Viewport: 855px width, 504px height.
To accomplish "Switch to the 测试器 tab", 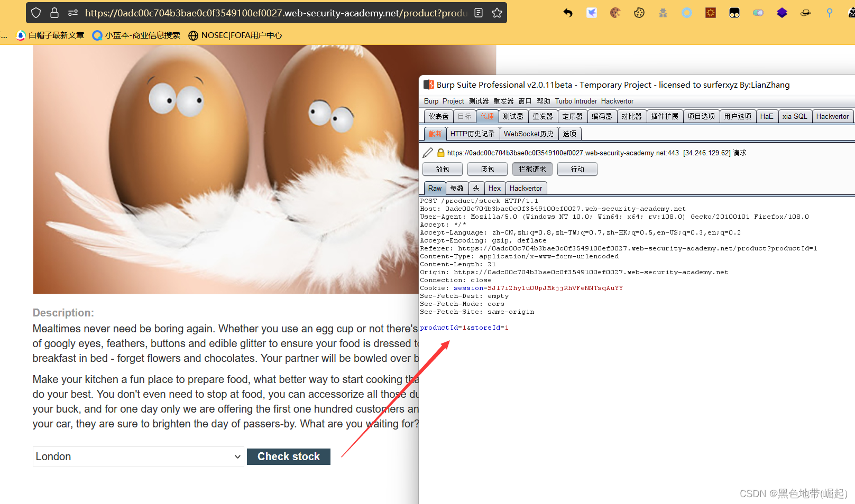I will [513, 116].
